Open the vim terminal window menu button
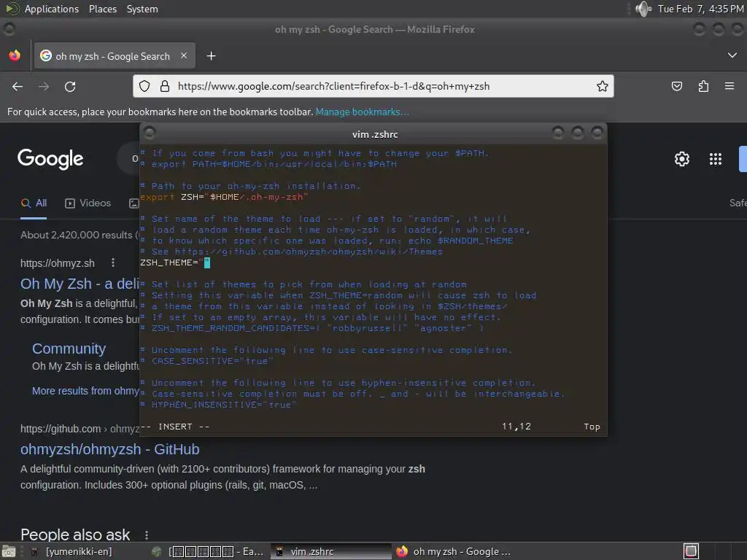The width and height of the screenshot is (747, 560). coord(150,133)
